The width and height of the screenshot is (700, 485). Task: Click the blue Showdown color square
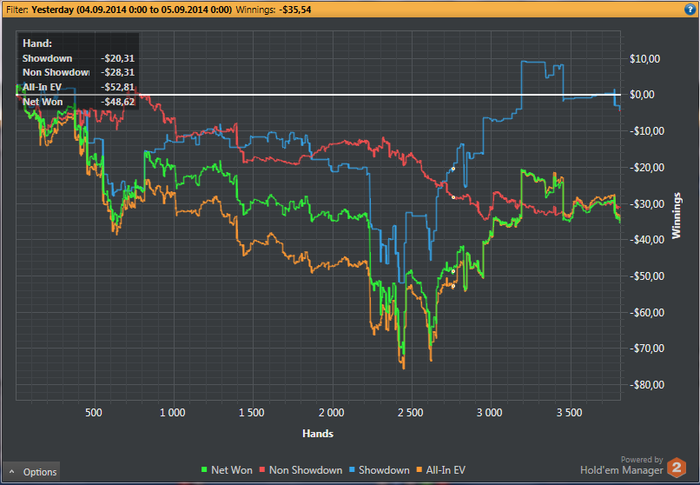coord(352,470)
